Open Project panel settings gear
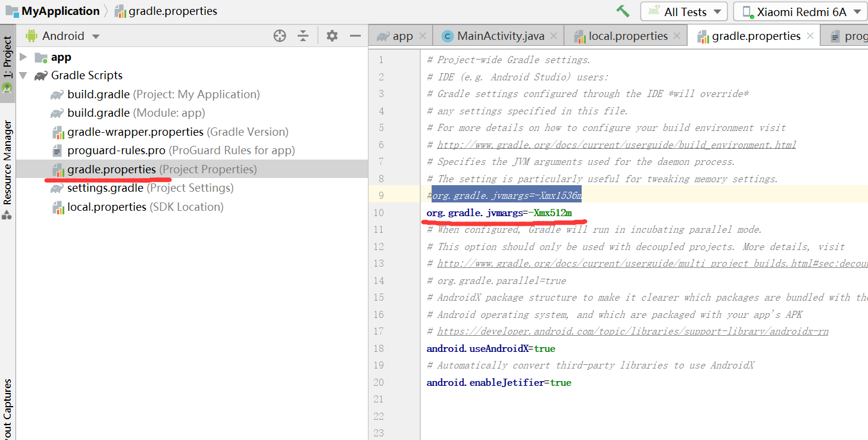 [332, 36]
